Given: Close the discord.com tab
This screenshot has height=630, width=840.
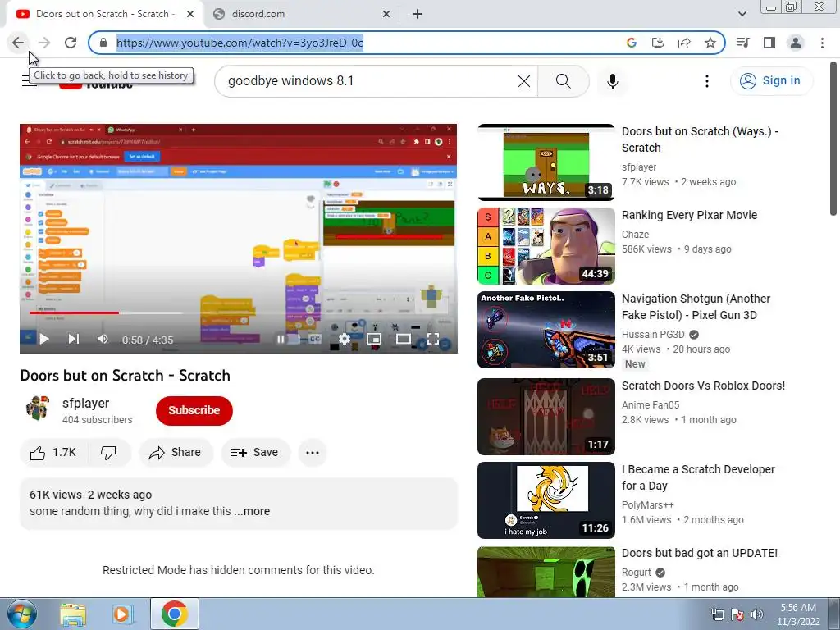Looking at the screenshot, I should [386, 15].
